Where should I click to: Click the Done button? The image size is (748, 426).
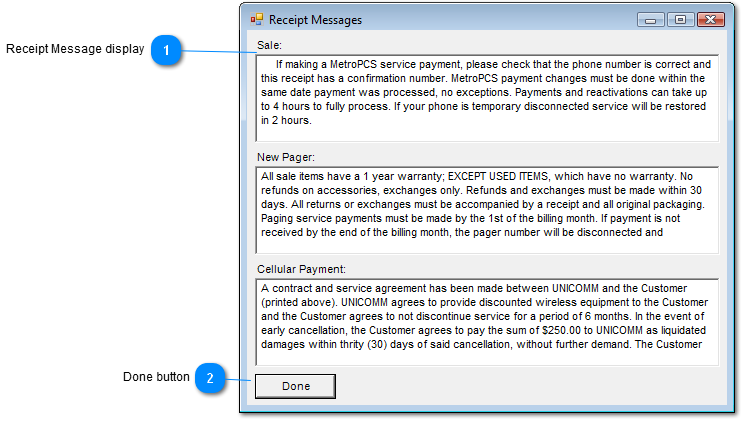tap(295, 386)
